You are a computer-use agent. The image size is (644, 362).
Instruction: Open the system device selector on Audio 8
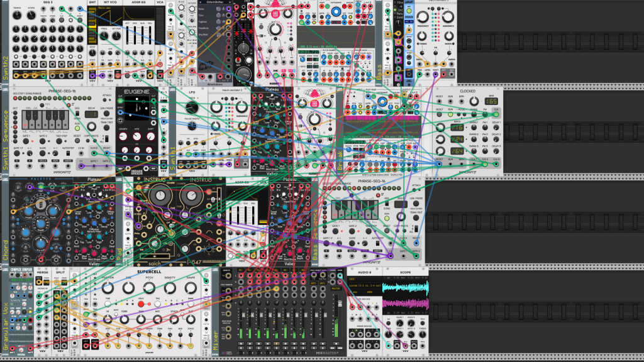364,285
